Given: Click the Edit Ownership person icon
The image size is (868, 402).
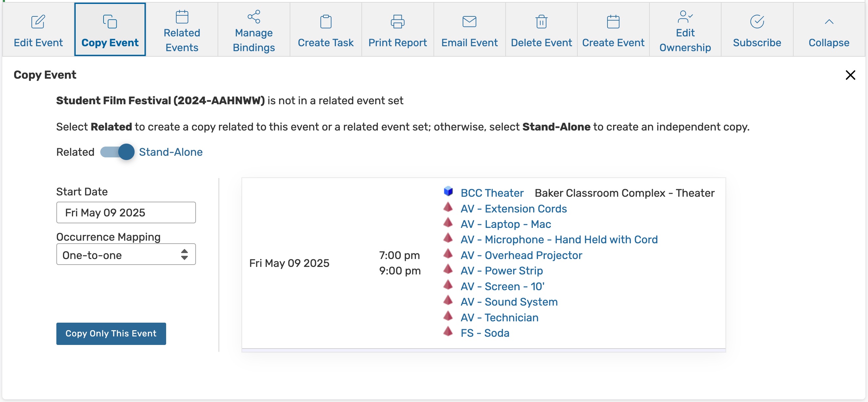Looking at the screenshot, I should (x=685, y=17).
